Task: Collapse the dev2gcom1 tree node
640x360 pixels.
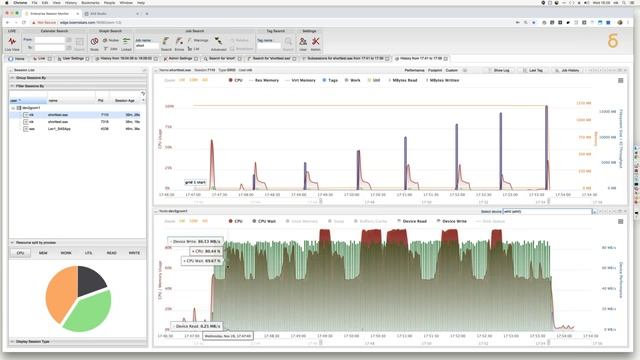Action: pyautogui.click(x=13, y=108)
